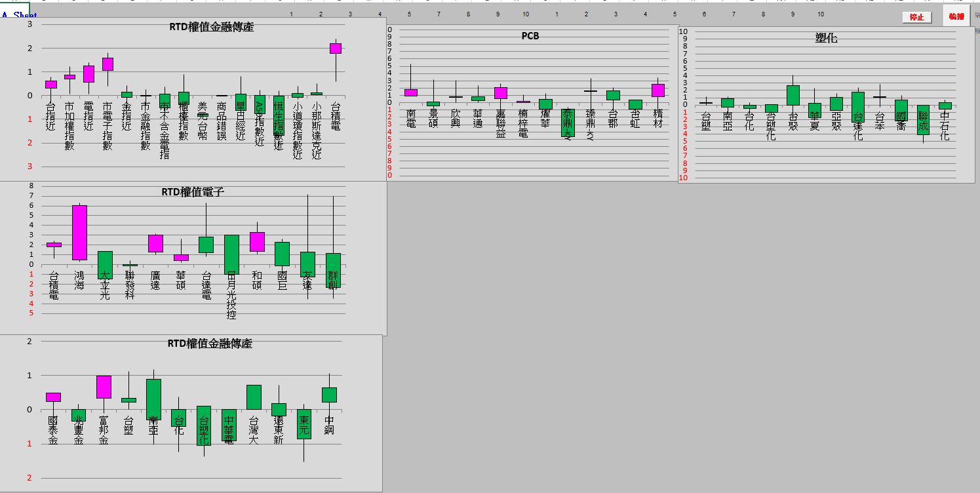Screen dimensions: 980x493
Task: Select the magenta 華碩 candlestick bar
Action: click(181, 258)
